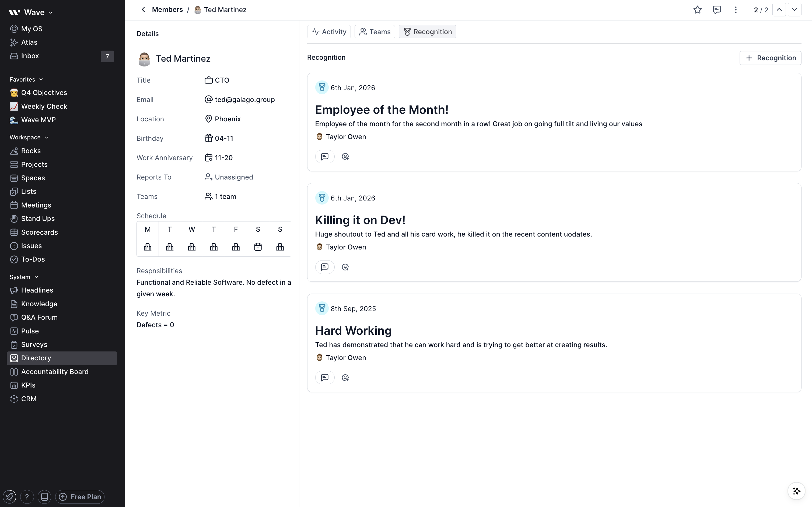Go back using the left arrow near Members

tap(143, 10)
